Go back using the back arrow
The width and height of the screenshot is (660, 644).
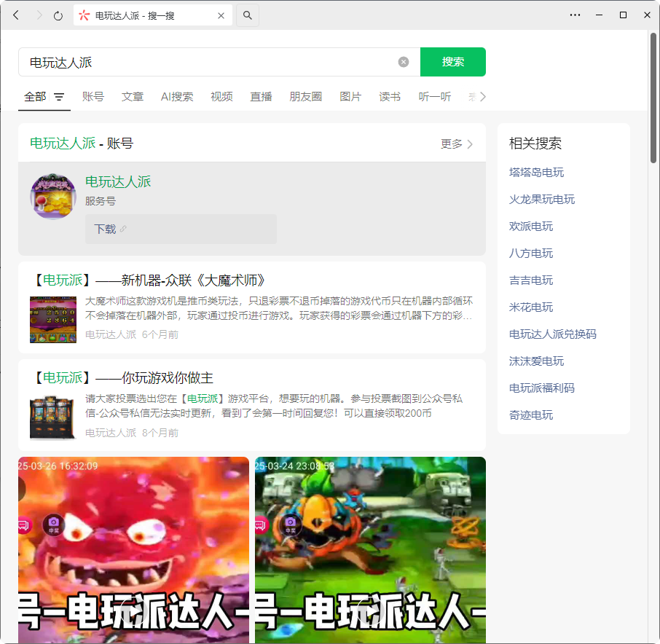point(16,15)
